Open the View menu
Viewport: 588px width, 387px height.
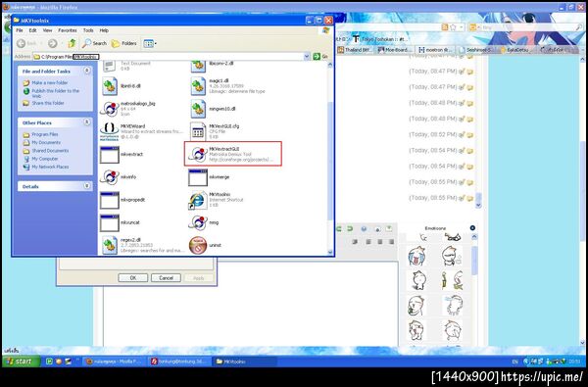pyautogui.click(x=47, y=30)
